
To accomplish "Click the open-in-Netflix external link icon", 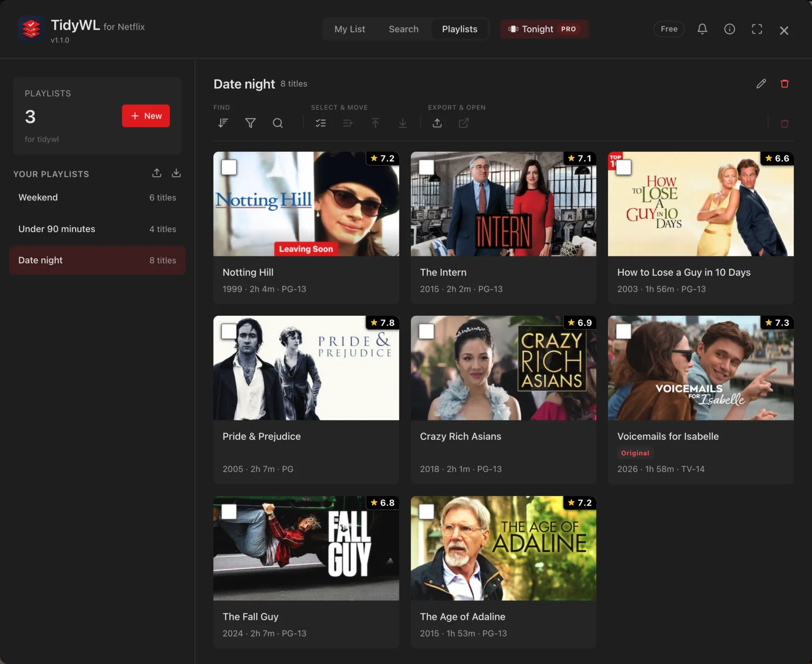I will click(x=464, y=123).
